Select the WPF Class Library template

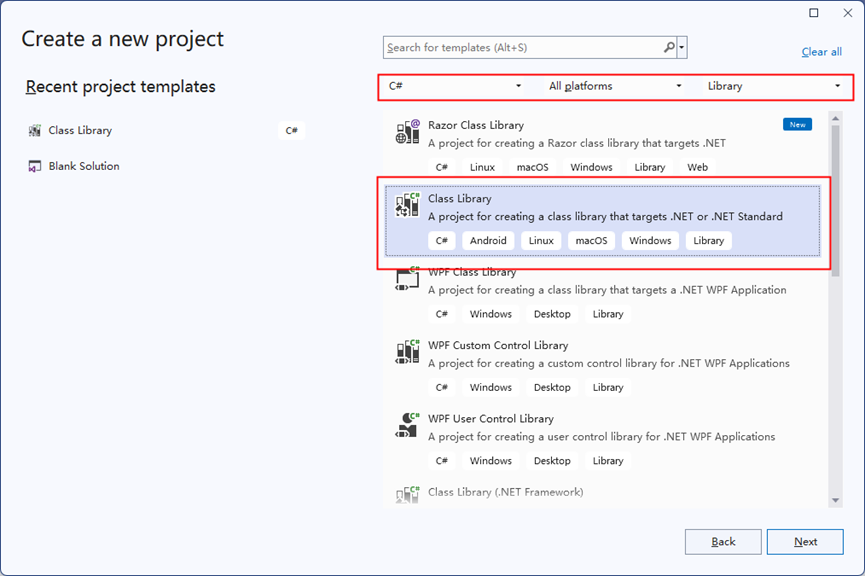[602, 297]
